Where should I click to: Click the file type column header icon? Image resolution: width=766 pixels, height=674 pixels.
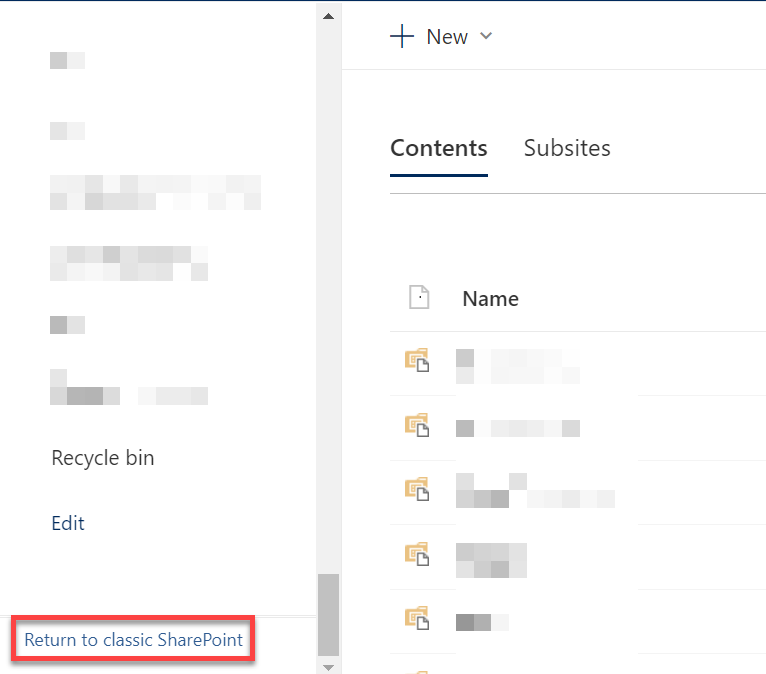point(419,298)
